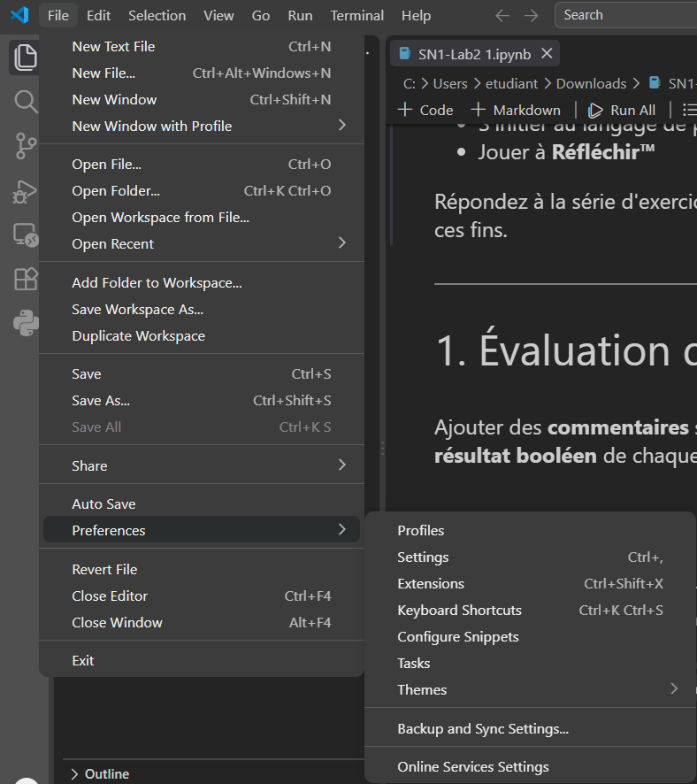Image resolution: width=697 pixels, height=784 pixels.
Task: Open the Remote Explorer view
Action: pos(25,235)
